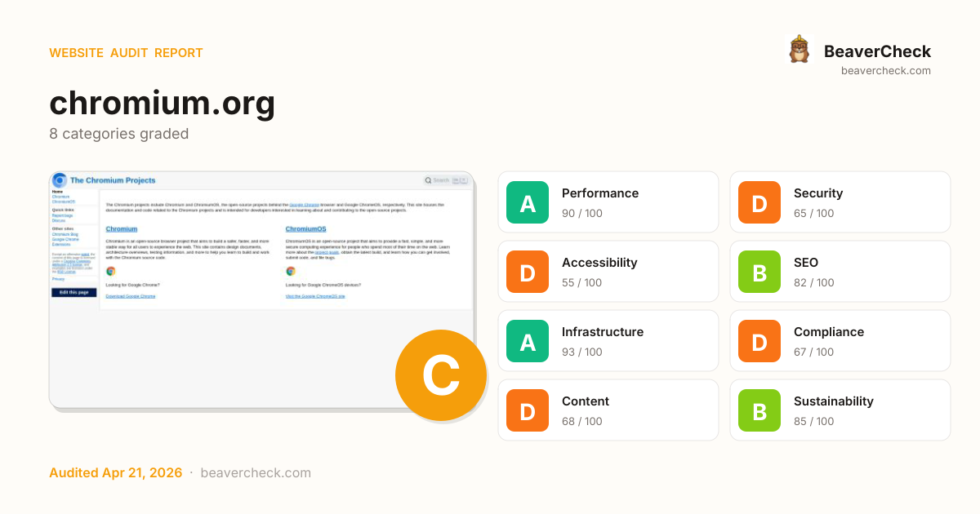The height and width of the screenshot is (514, 980).
Task: Click the Website Audit Report header label
Action: click(126, 53)
